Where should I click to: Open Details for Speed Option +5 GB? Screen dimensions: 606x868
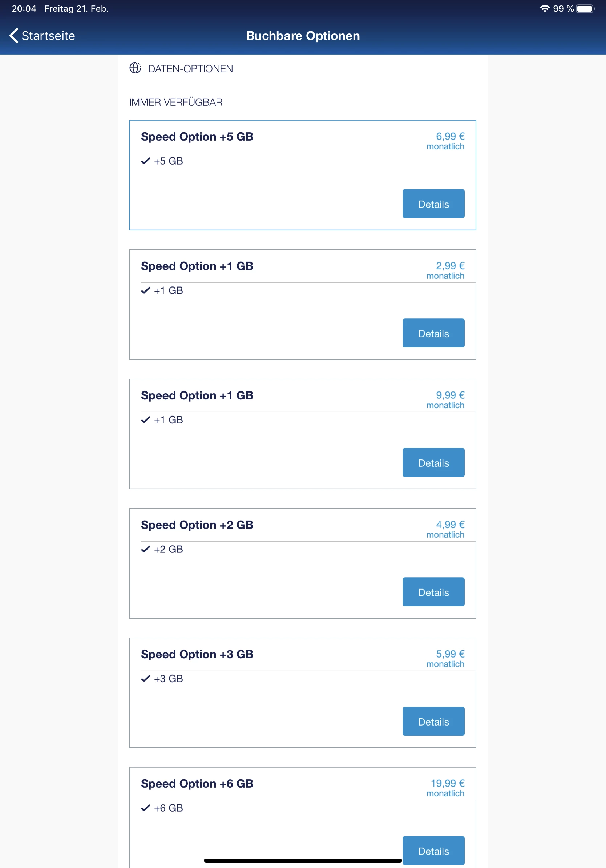tap(433, 204)
